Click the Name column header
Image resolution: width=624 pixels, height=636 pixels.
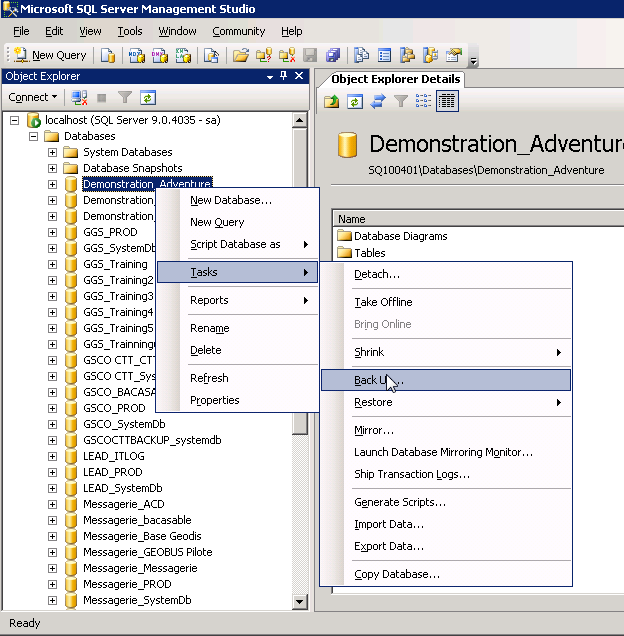(352, 219)
